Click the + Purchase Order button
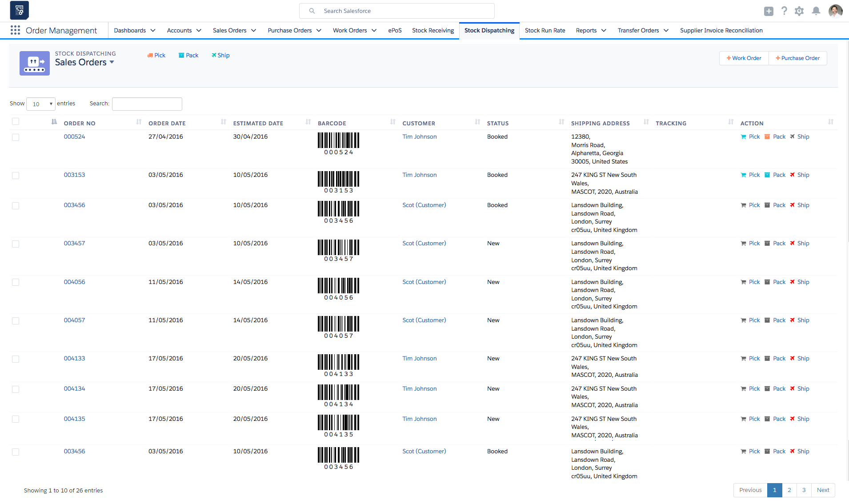 (798, 58)
